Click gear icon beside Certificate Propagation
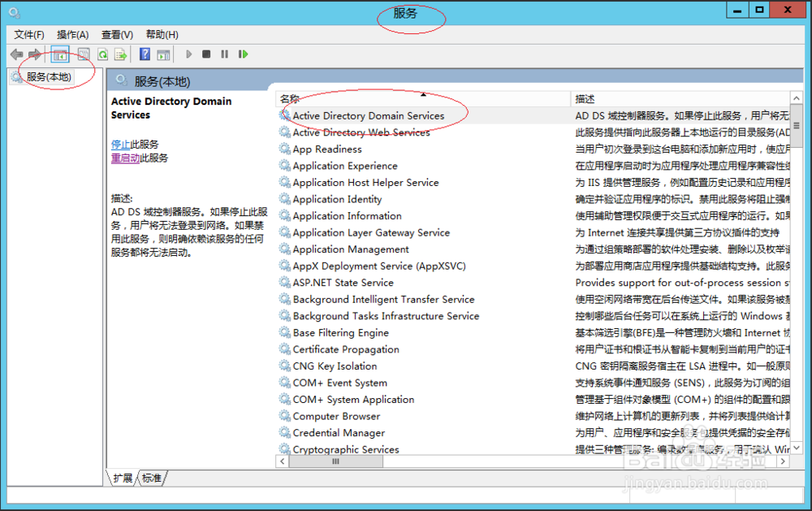This screenshot has width=812, height=511. (285, 349)
